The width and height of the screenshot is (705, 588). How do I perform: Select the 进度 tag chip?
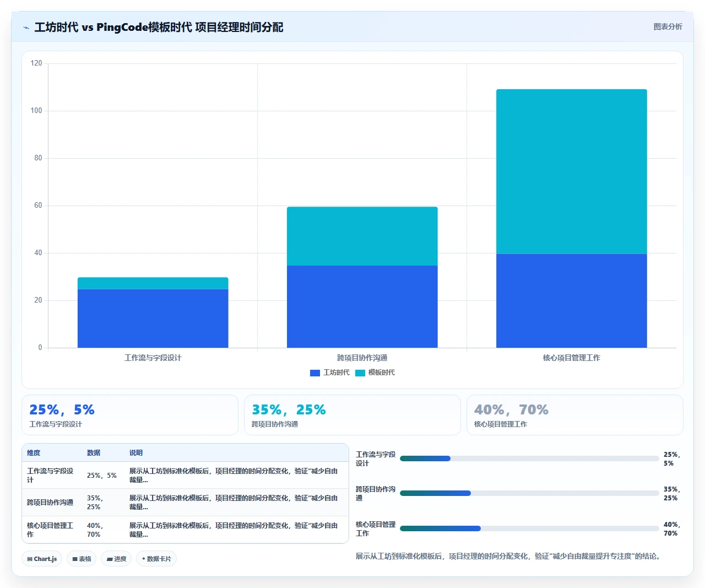(x=116, y=559)
